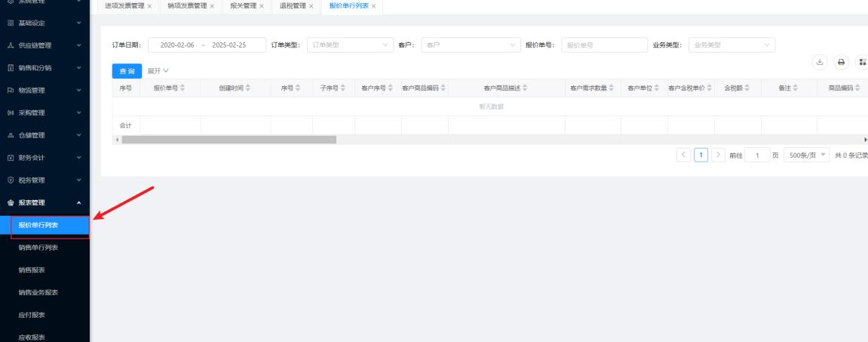Viewport: 868px width, 342px height.
Task: Click the 报价单号 input field
Action: pyautogui.click(x=604, y=45)
